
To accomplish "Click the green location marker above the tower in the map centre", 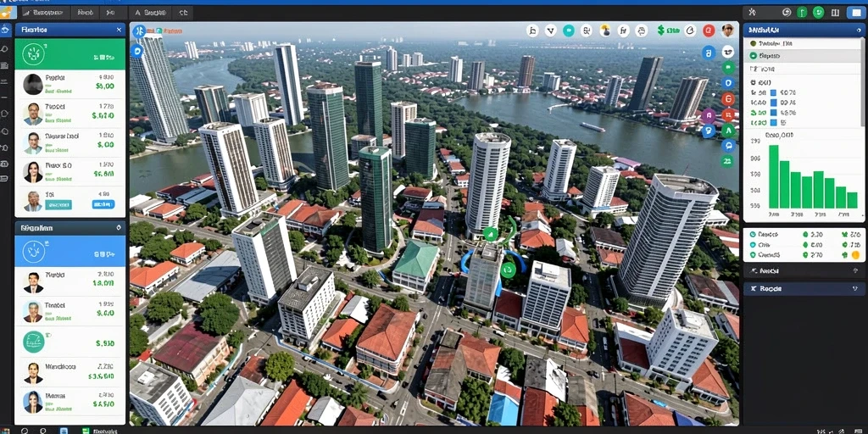I will pos(491,234).
